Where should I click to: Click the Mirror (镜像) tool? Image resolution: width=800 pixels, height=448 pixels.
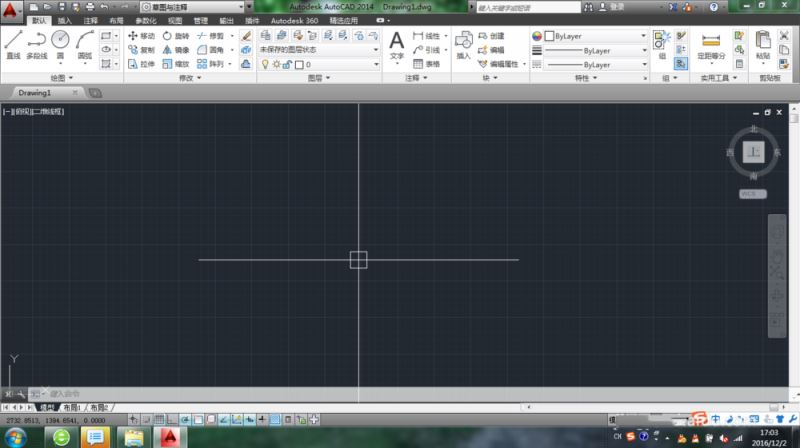point(175,49)
